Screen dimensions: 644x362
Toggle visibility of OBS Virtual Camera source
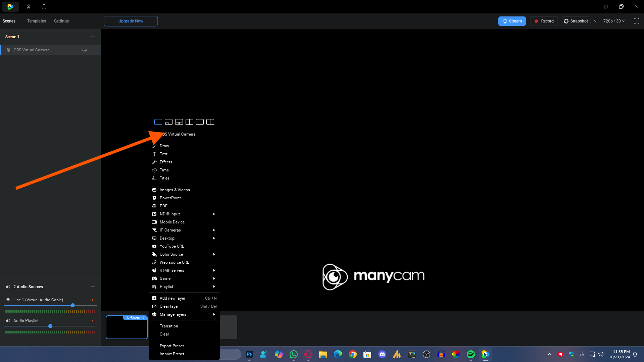pyautogui.click(x=85, y=50)
